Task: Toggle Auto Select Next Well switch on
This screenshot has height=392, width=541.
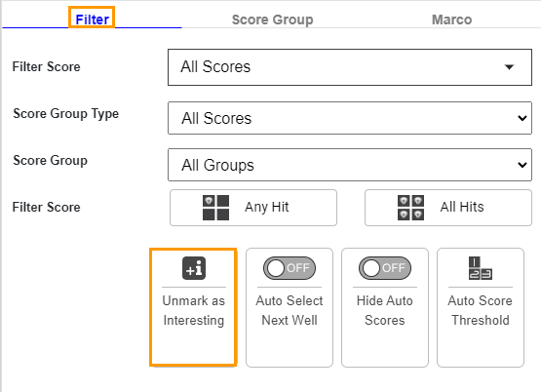Action: click(x=290, y=268)
